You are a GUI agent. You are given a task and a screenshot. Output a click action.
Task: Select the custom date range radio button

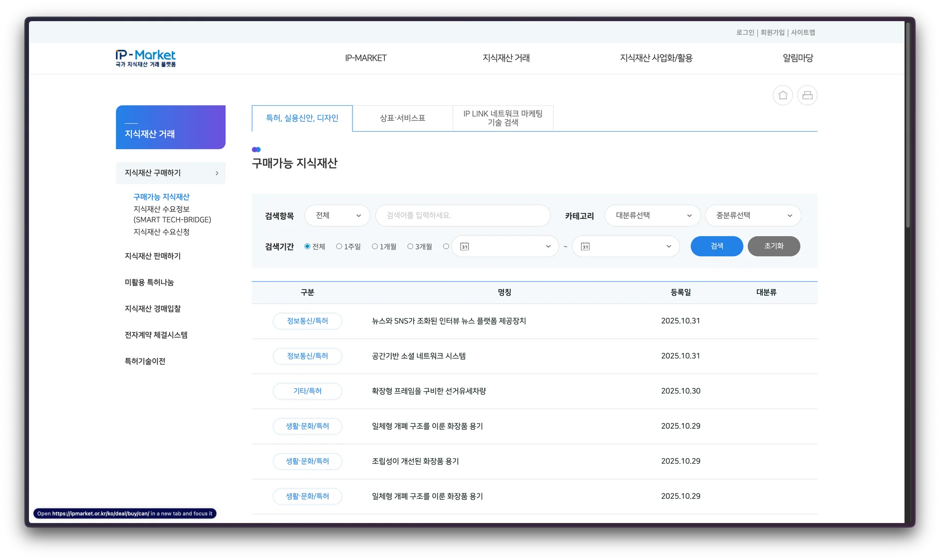click(446, 246)
